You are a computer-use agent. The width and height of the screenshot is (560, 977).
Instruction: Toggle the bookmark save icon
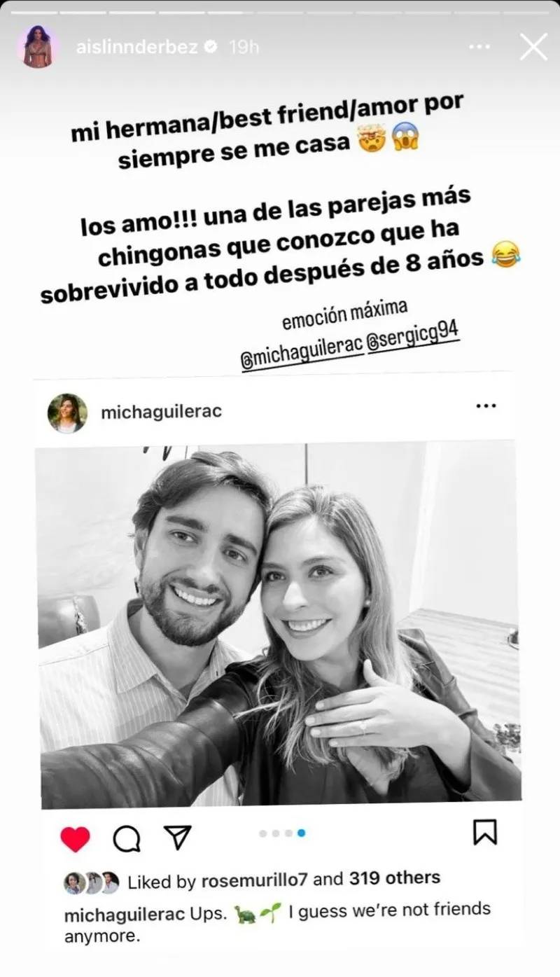pos(484,831)
